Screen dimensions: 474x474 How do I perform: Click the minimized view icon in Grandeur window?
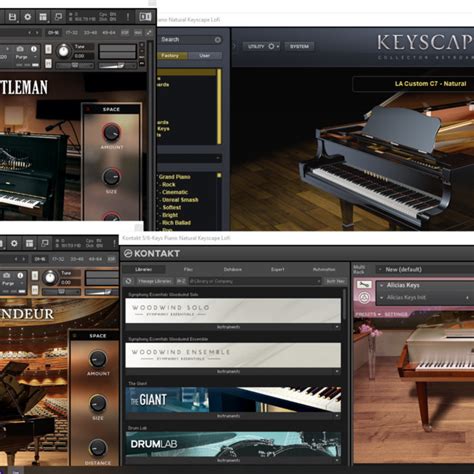pyautogui.click(x=45, y=243)
